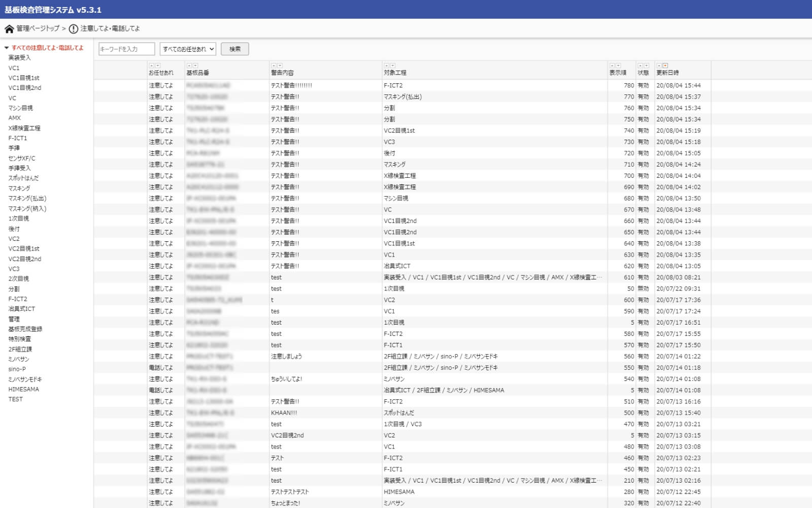The height and width of the screenshot is (508, 812).
Task: Select VC2目視1st in the sidebar
Action: tap(24, 249)
